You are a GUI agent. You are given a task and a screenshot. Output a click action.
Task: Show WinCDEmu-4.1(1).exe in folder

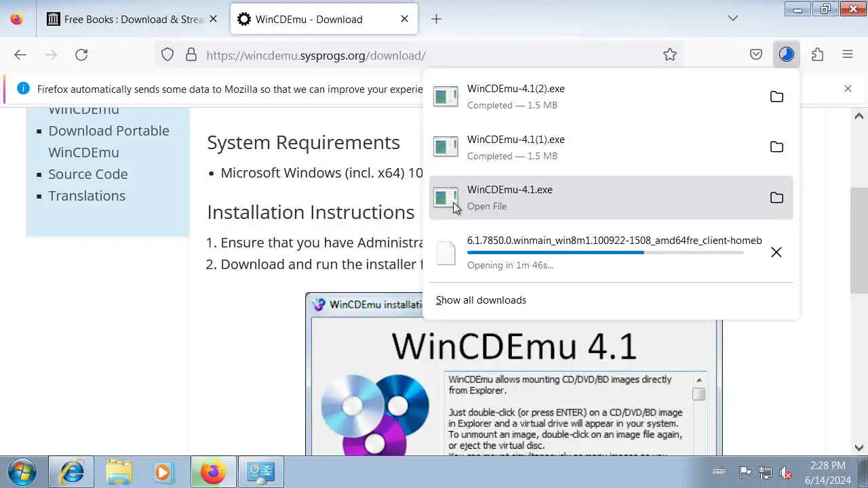coord(776,147)
